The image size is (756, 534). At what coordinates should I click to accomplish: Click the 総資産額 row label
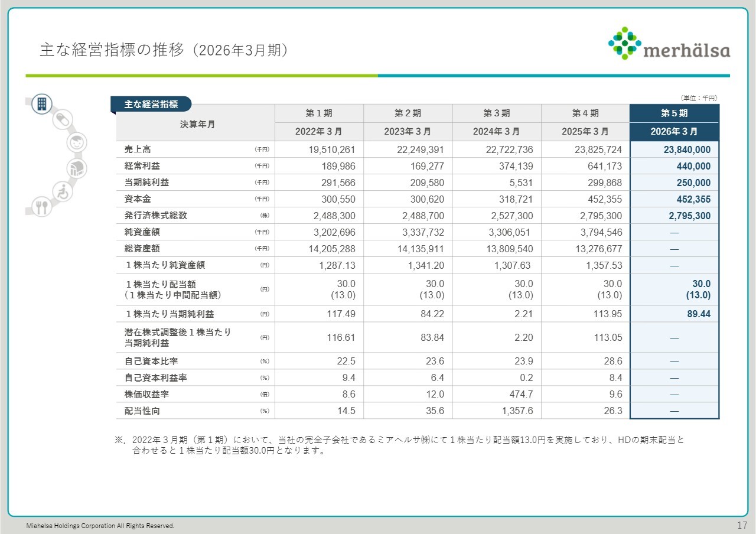[142, 249]
